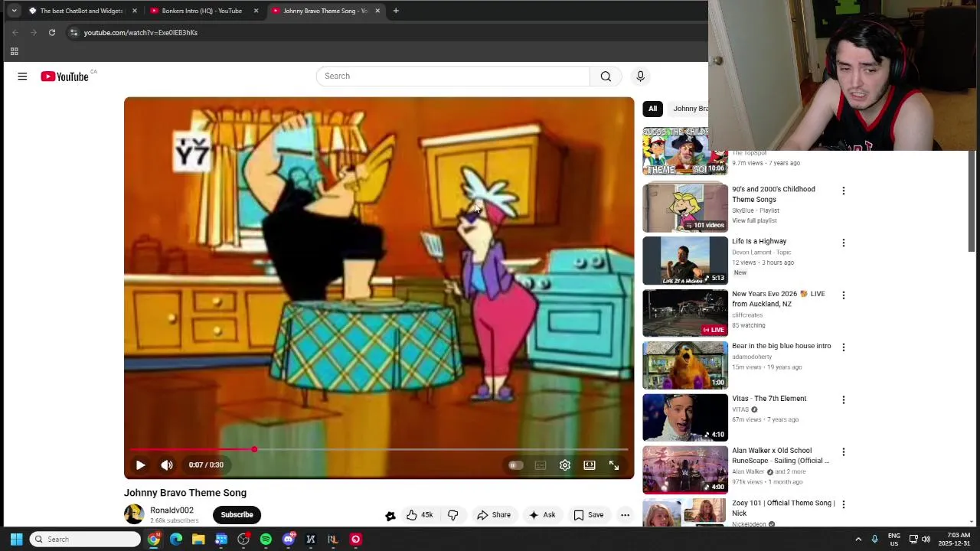Share the video
Viewport: 980px width, 551px height.
pyautogui.click(x=494, y=515)
